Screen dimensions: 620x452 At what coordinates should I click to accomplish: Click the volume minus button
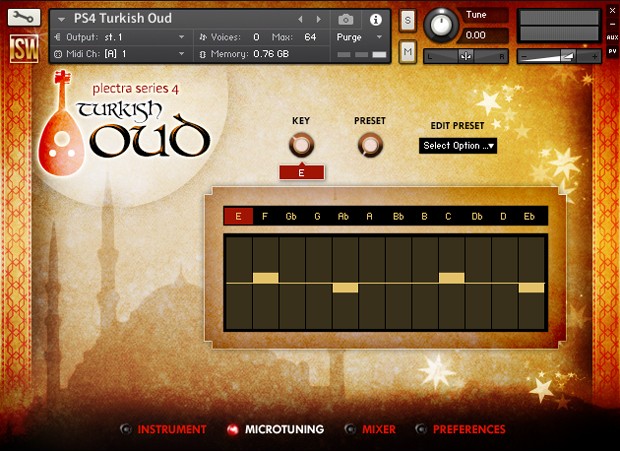[524, 57]
